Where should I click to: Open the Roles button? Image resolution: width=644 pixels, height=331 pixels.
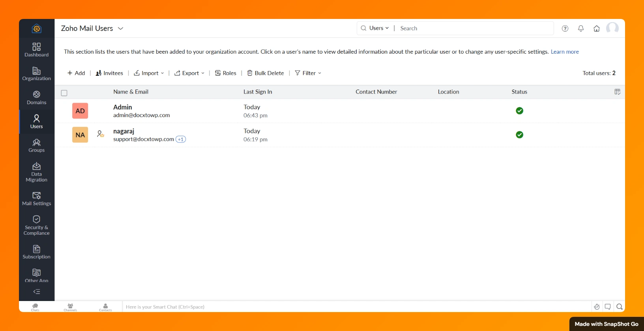226,73
